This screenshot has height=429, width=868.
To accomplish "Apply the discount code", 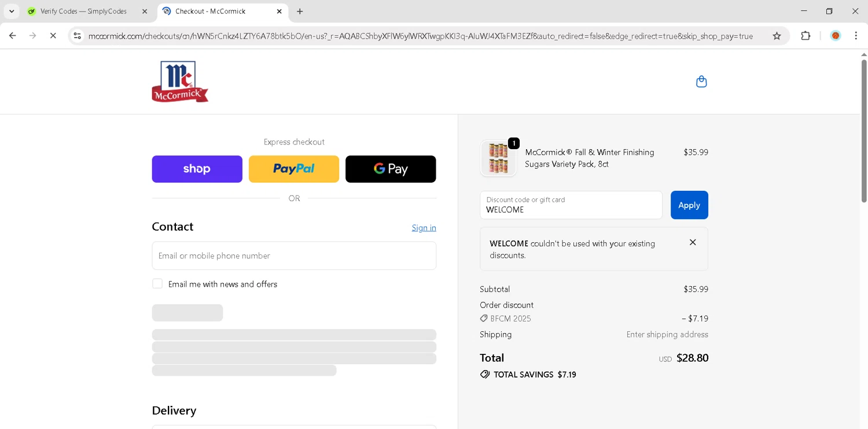I will pyautogui.click(x=689, y=205).
